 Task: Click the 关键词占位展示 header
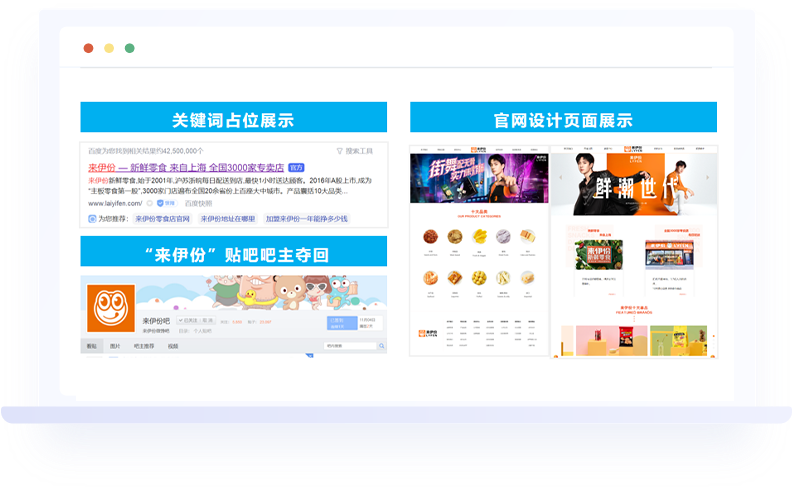point(233,117)
